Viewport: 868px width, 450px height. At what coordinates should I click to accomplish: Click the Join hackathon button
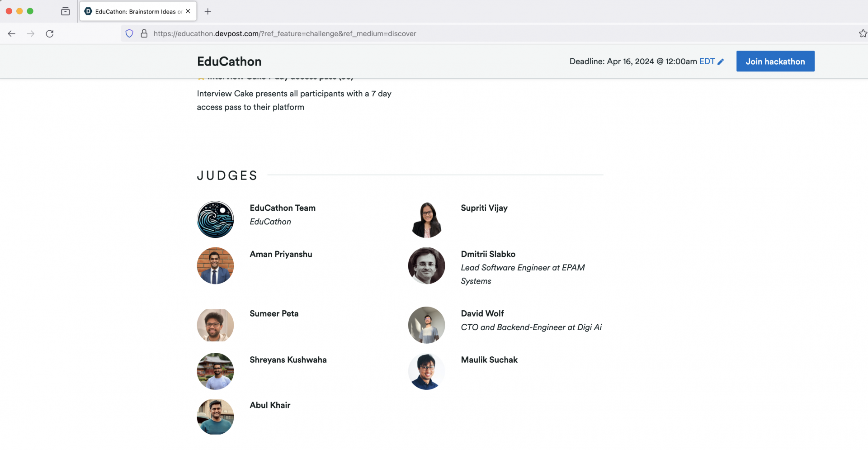tap(775, 61)
